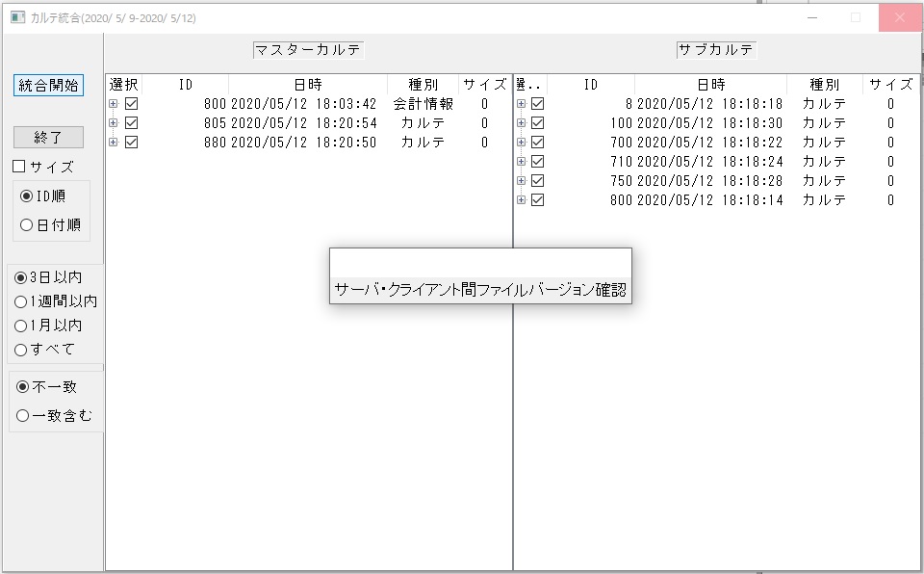Viewport: 924px width, 574px height.
Task: Click master list ID column header
Action: click(x=186, y=85)
